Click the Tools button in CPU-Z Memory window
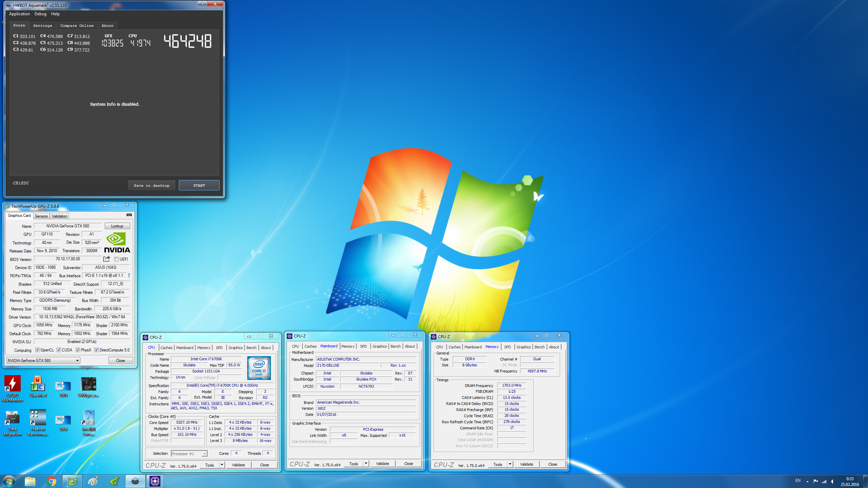Viewport: 868px width, 488px height. (x=498, y=464)
